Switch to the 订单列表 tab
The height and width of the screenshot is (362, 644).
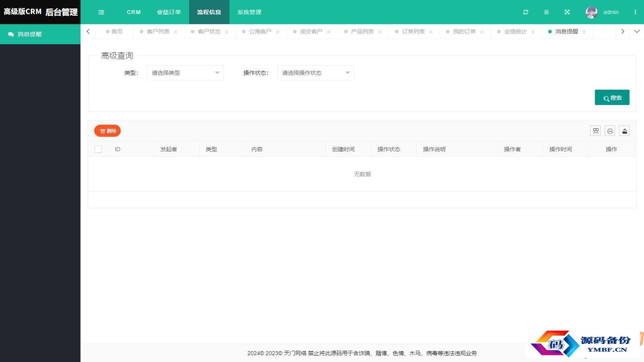(413, 31)
